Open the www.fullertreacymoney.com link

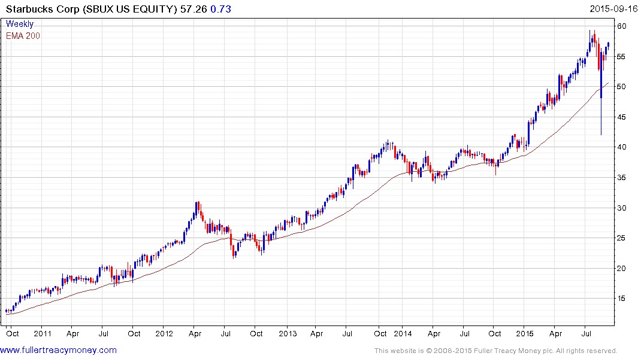59,351
